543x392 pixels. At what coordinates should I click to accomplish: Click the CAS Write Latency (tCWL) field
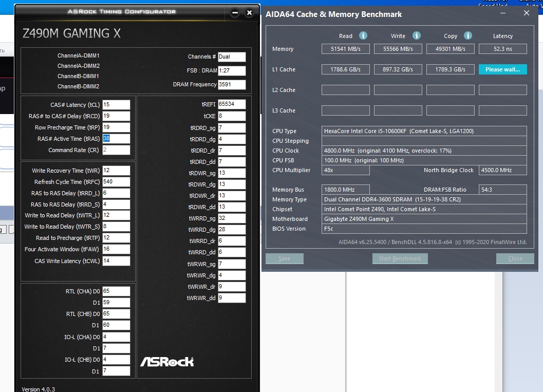tap(116, 261)
